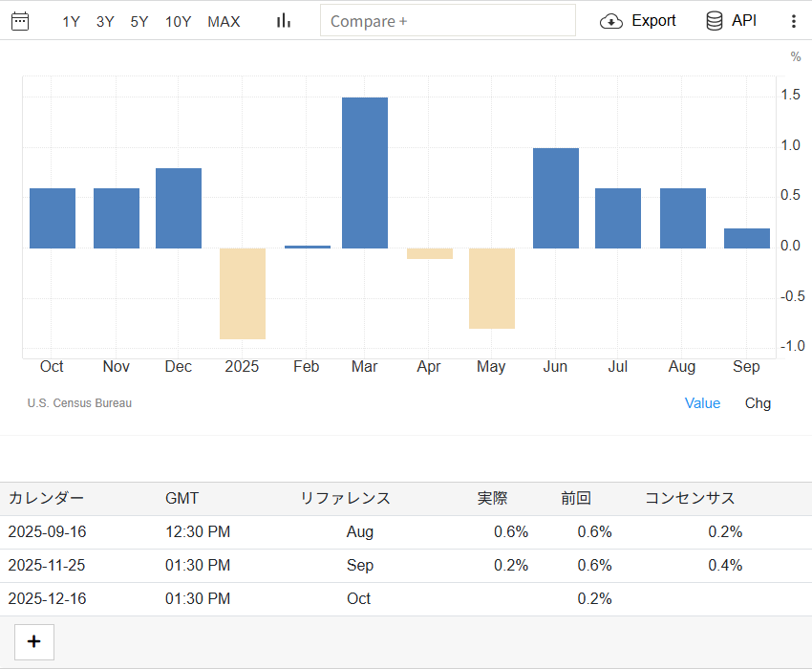Switch to the 10Y time range

click(x=178, y=21)
